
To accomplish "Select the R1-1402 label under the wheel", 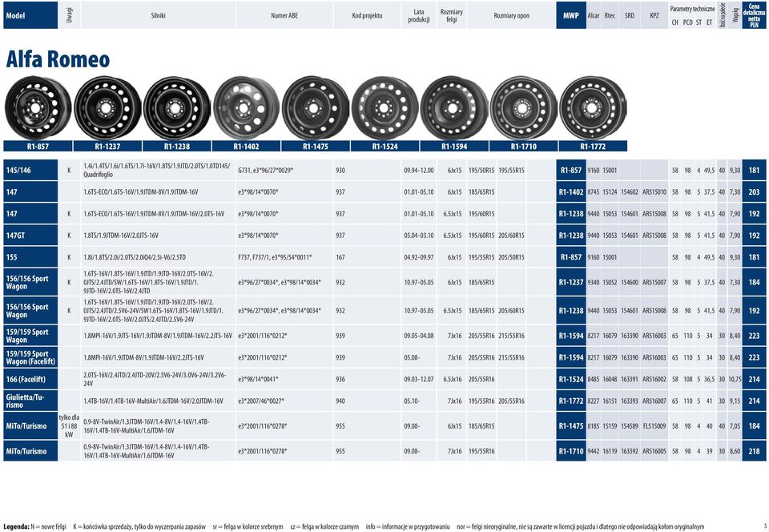I will point(246,146).
